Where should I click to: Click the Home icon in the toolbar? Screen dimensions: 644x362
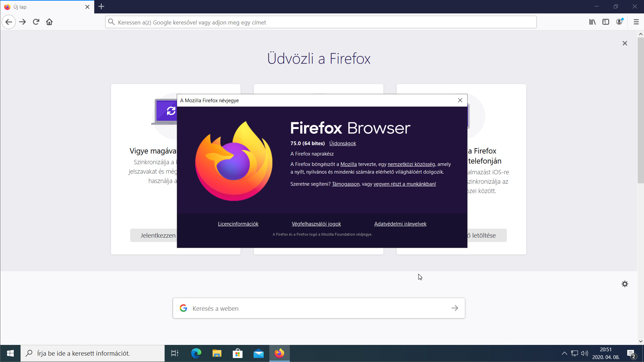coord(49,22)
